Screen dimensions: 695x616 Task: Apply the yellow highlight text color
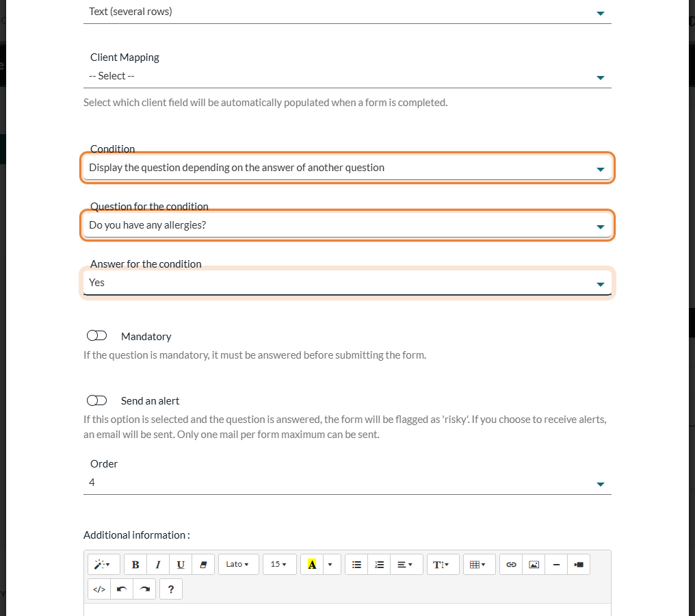pyautogui.click(x=312, y=564)
